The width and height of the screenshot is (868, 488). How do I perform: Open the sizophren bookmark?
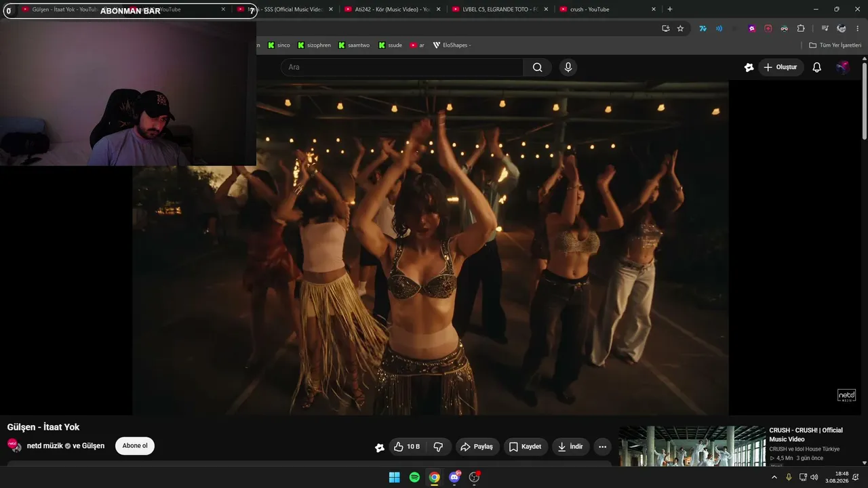(x=314, y=45)
